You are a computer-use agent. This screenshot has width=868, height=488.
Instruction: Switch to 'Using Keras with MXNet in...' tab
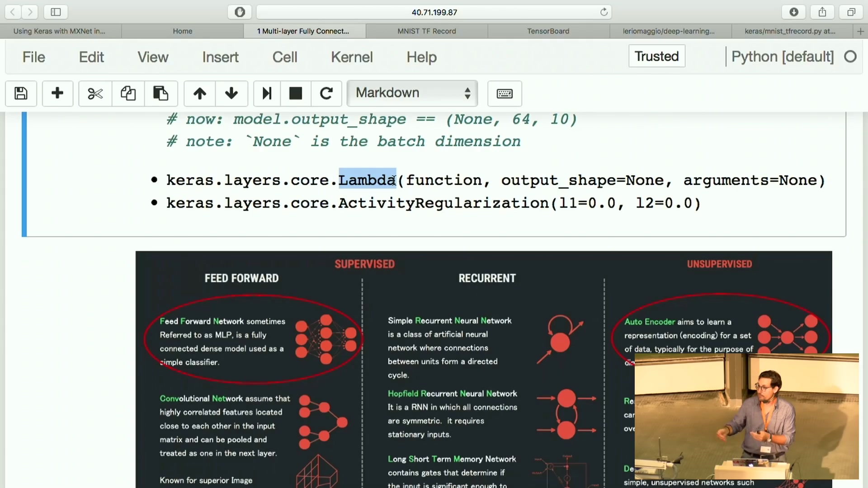(x=59, y=31)
